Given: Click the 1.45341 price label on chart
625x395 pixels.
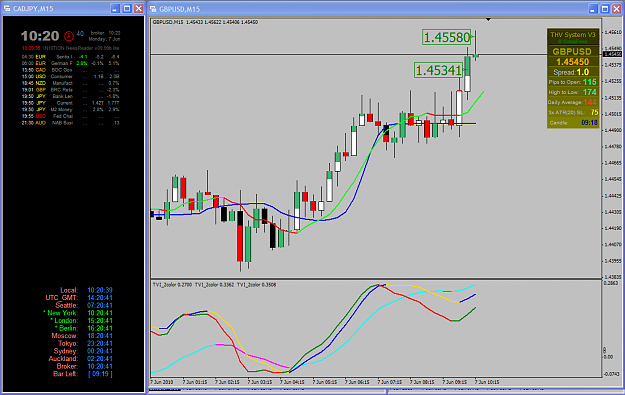Looking at the screenshot, I should pyautogui.click(x=438, y=70).
